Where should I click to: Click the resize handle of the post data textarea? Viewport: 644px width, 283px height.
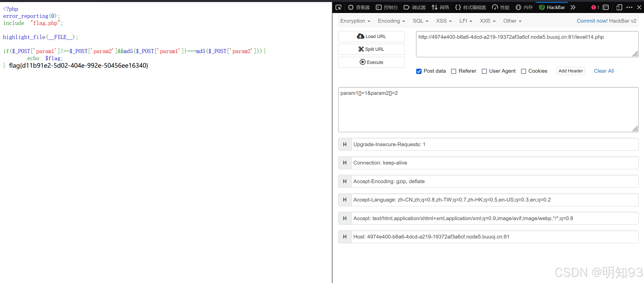(x=635, y=129)
